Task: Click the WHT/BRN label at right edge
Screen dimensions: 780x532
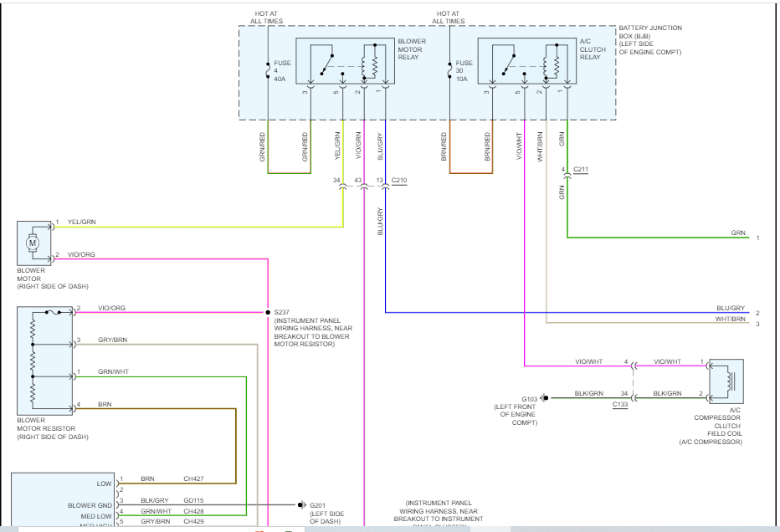Action: point(731,319)
